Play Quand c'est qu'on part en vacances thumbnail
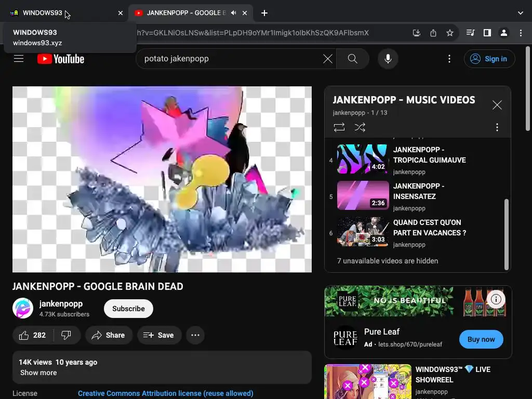This screenshot has height=399, width=532. [x=363, y=232]
